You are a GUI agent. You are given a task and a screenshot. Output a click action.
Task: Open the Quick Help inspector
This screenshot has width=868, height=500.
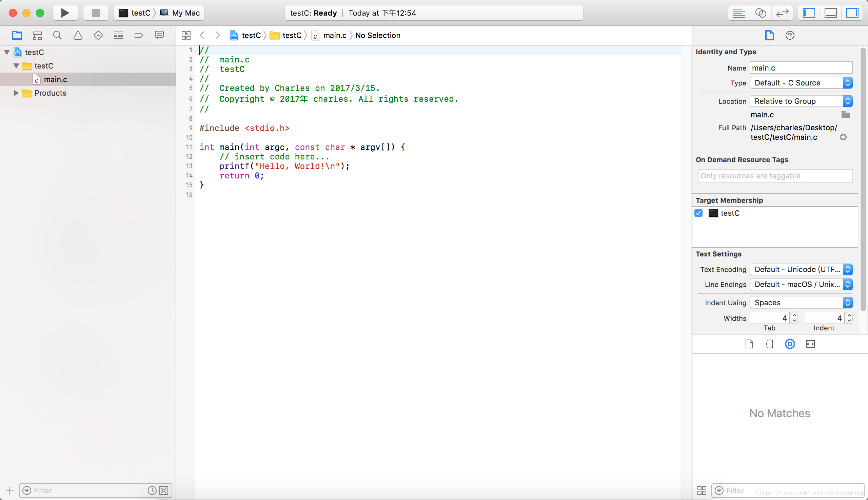[790, 35]
